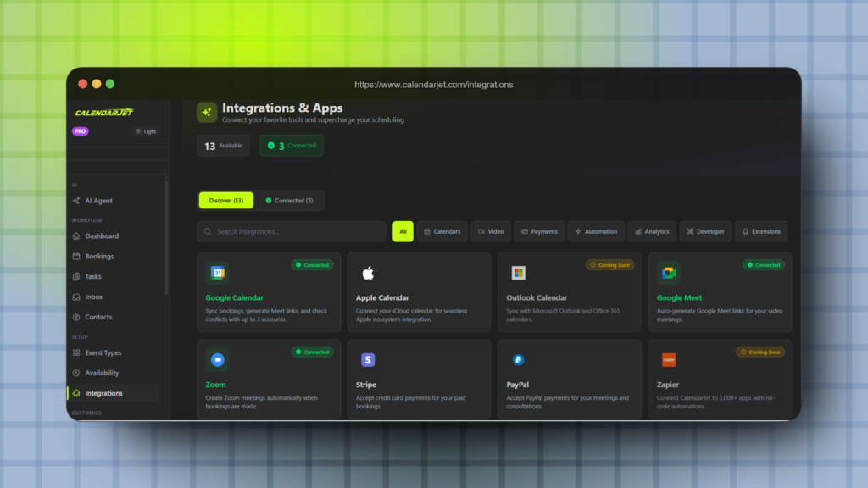The image size is (868, 488).
Task: Select the Payments category filter
Action: 539,231
